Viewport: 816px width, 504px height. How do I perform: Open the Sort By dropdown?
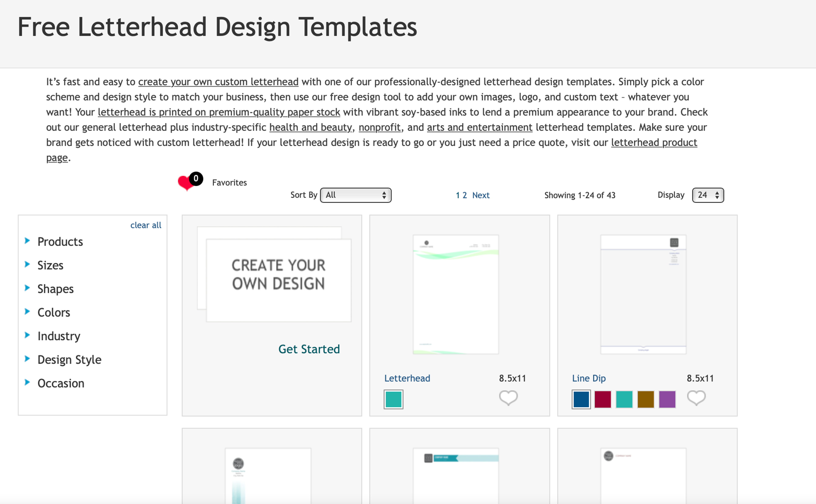[x=355, y=195]
